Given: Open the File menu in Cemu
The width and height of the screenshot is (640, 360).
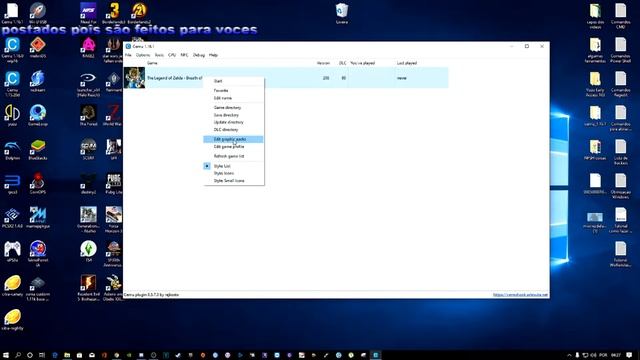Looking at the screenshot, I should (128, 55).
